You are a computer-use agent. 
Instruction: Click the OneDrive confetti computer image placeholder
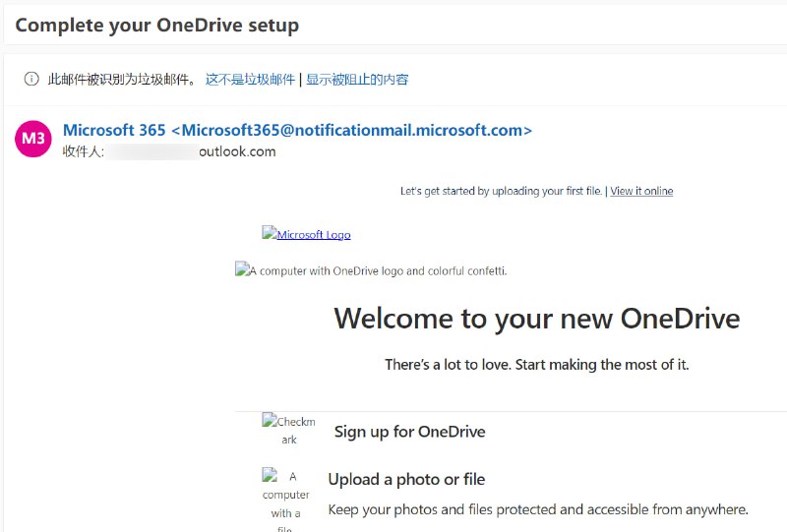371,270
